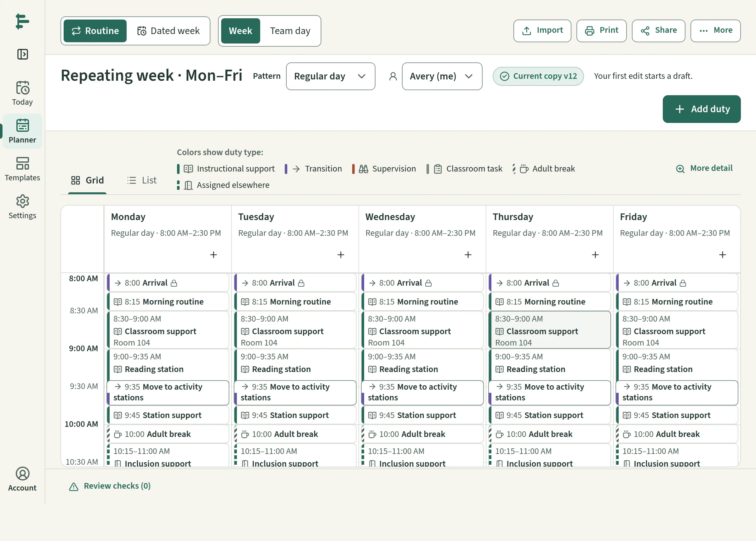The height and width of the screenshot is (541, 756).
Task: Click the lock icon on Friday Arrival
Action: (683, 283)
